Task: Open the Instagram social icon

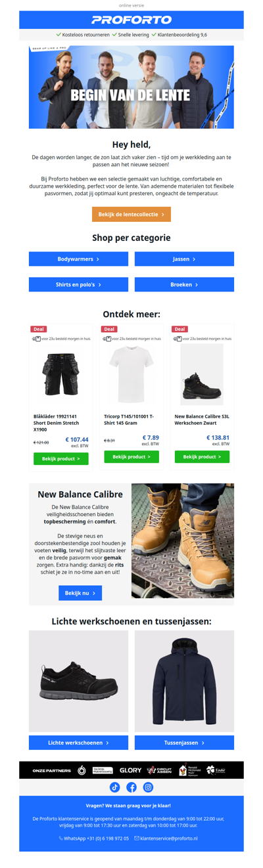Action: [x=148, y=787]
